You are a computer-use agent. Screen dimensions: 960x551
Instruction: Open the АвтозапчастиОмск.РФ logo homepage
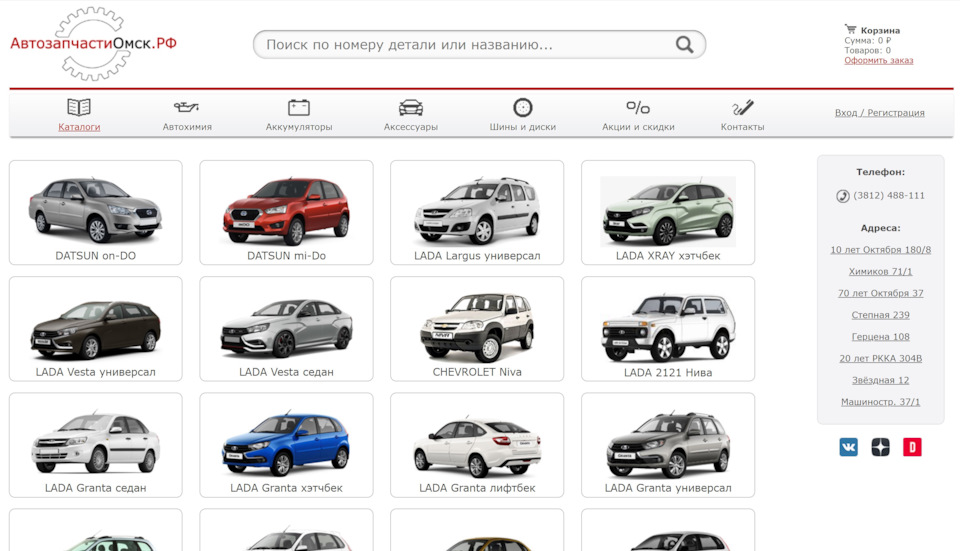tap(93, 43)
